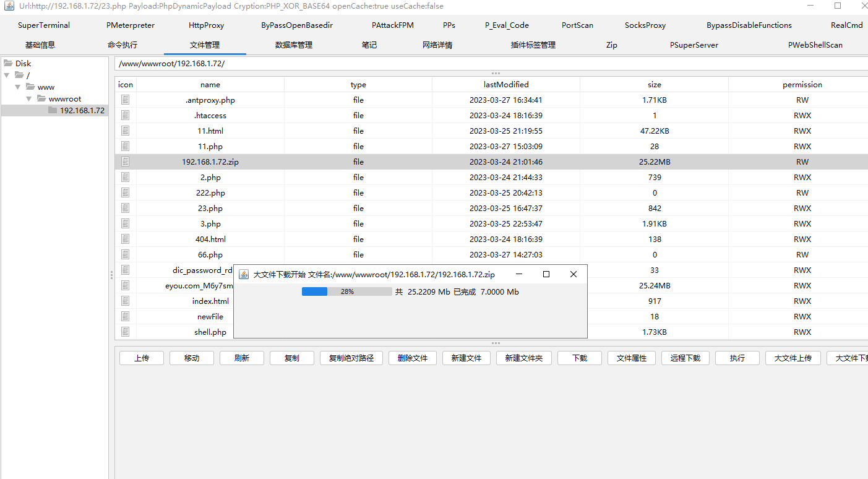Maximize the download progress dialog

(546, 274)
